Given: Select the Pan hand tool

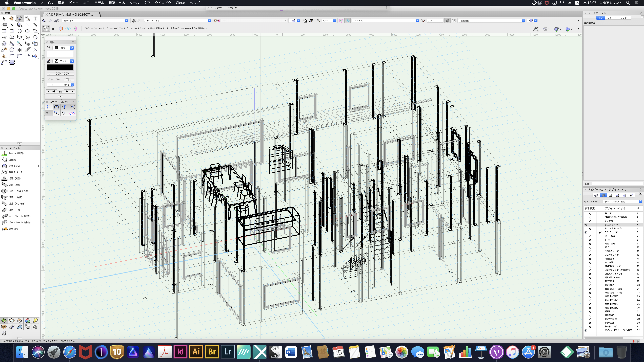Looking at the screenshot, I should pyautogui.click(x=11, y=18).
